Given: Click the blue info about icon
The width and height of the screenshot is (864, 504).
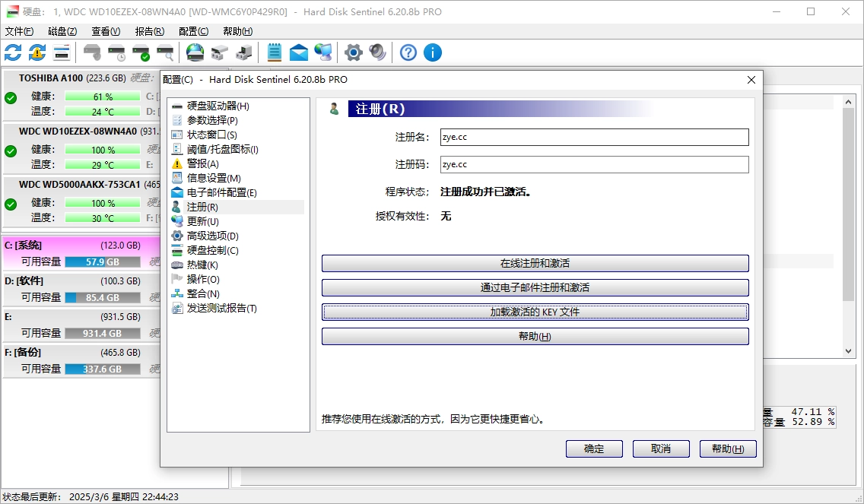Looking at the screenshot, I should coord(433,52).
